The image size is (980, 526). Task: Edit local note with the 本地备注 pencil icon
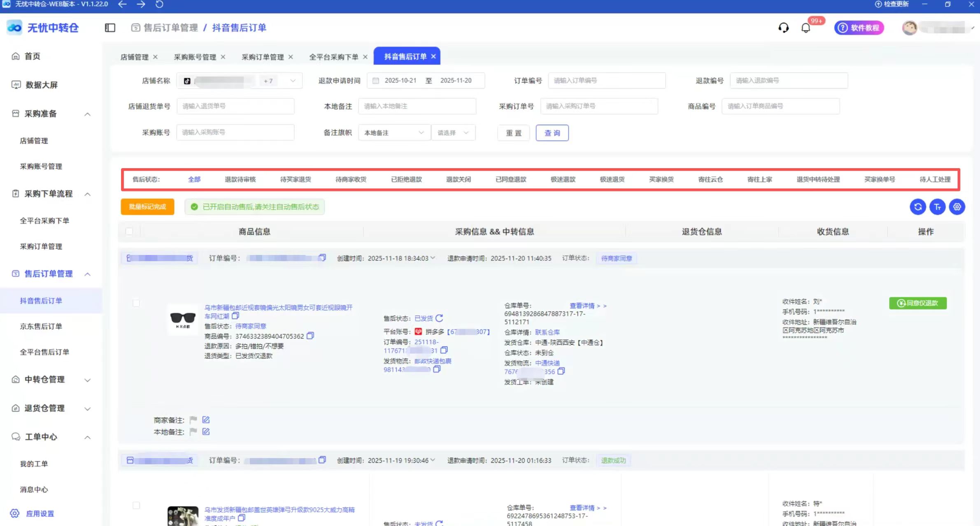coord(206,431)
